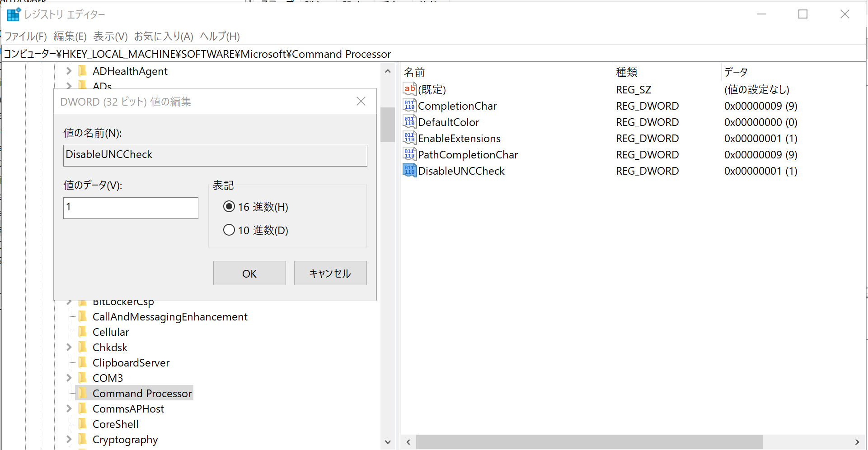Click the values pane scroll right arrow
Viewport: 868px width, 450px height.
point(857,442)
